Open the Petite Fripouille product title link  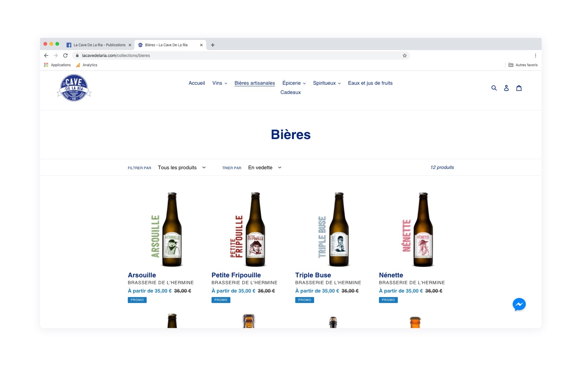click(236, 275)
